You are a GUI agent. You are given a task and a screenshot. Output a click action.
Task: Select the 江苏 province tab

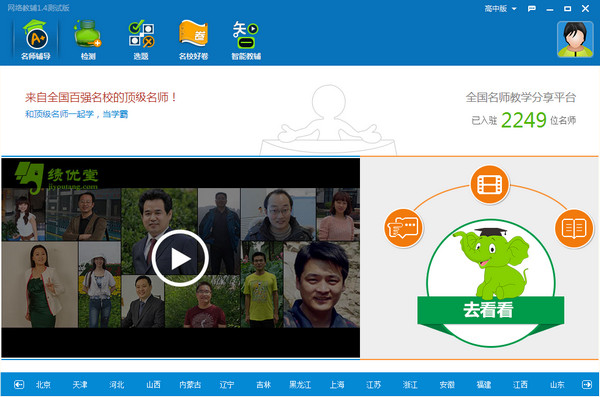tap(373, 384)
